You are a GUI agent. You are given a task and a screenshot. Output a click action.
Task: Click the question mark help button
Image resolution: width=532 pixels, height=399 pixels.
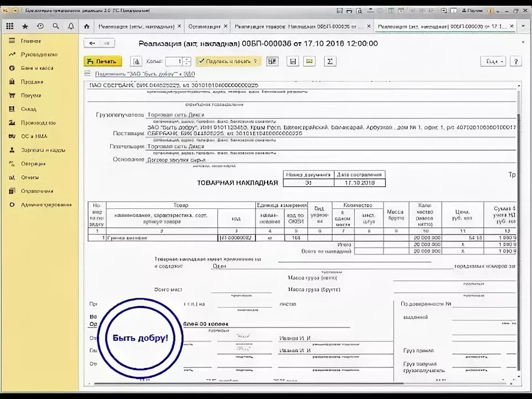click(x=516, y=62)
